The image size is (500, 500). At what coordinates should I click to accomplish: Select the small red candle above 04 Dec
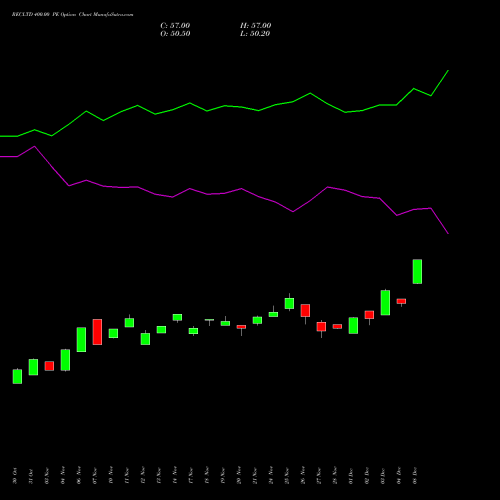click(x=401, y=301)
